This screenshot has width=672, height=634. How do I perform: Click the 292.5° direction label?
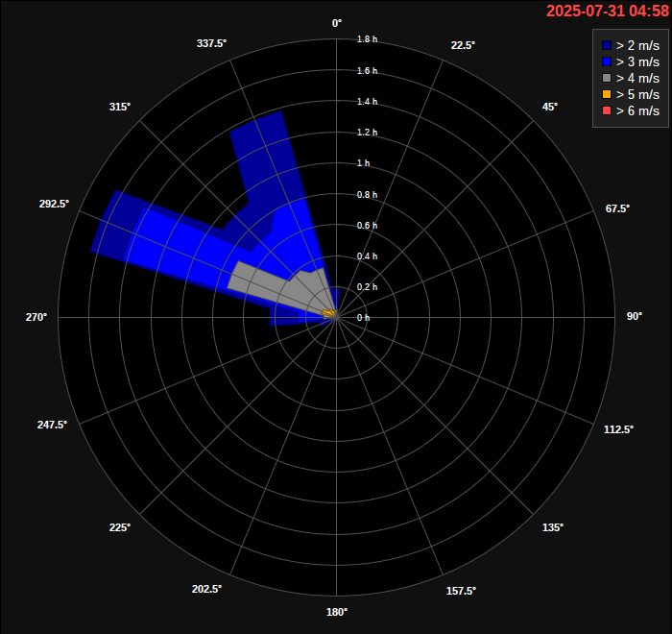point(54,204)
